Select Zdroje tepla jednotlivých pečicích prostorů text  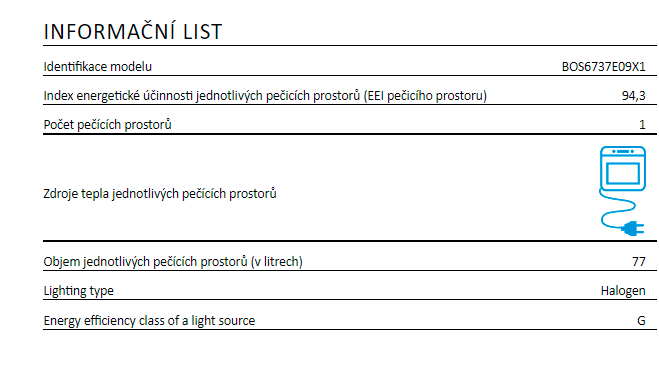160,194
